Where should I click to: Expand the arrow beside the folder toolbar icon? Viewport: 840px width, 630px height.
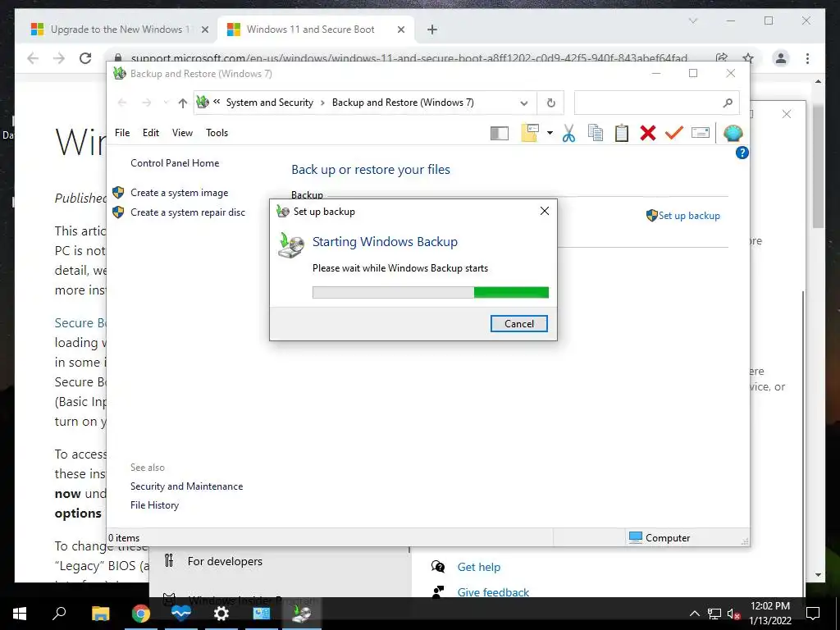click(x=550, y=133)
